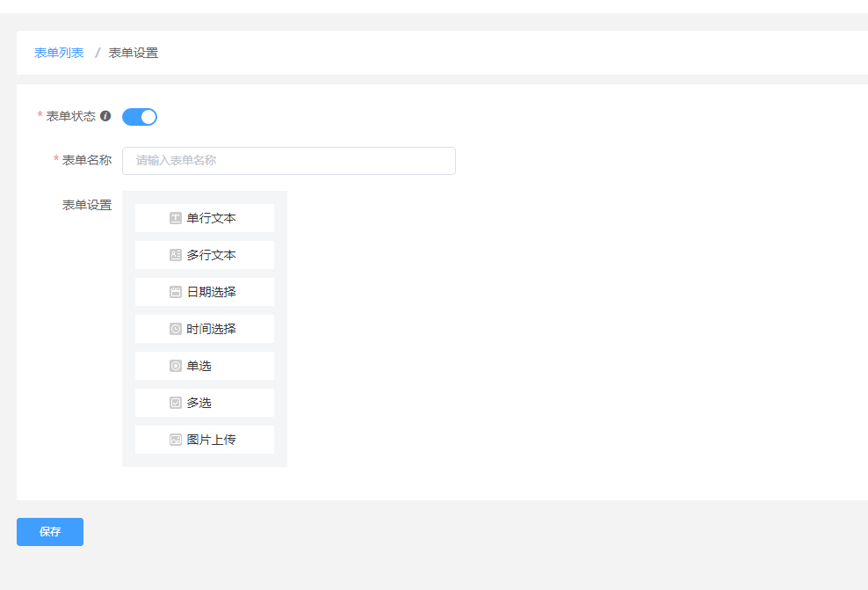Click the 日期选择 calendar icon
868x590 pixels.
[x=176, y=292]
